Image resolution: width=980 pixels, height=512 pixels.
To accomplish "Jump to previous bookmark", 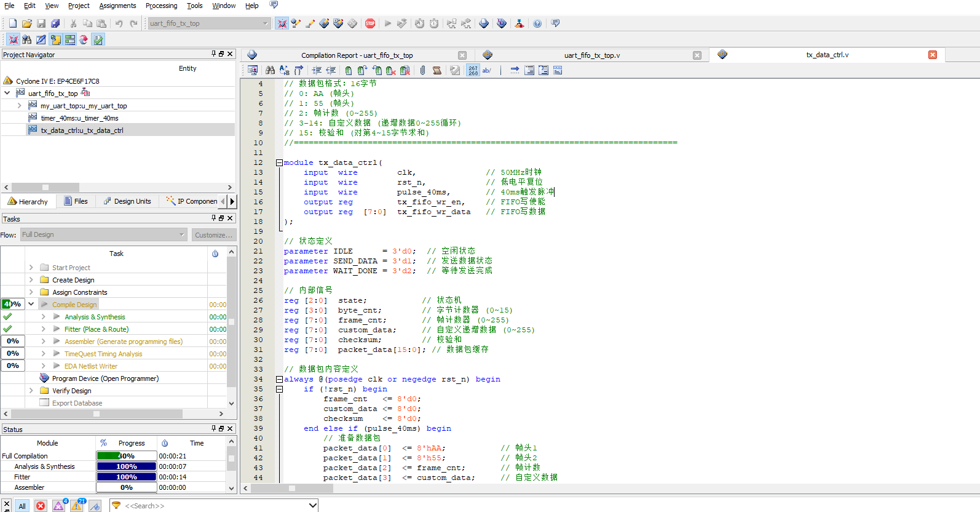I will (x=377, y=70).
